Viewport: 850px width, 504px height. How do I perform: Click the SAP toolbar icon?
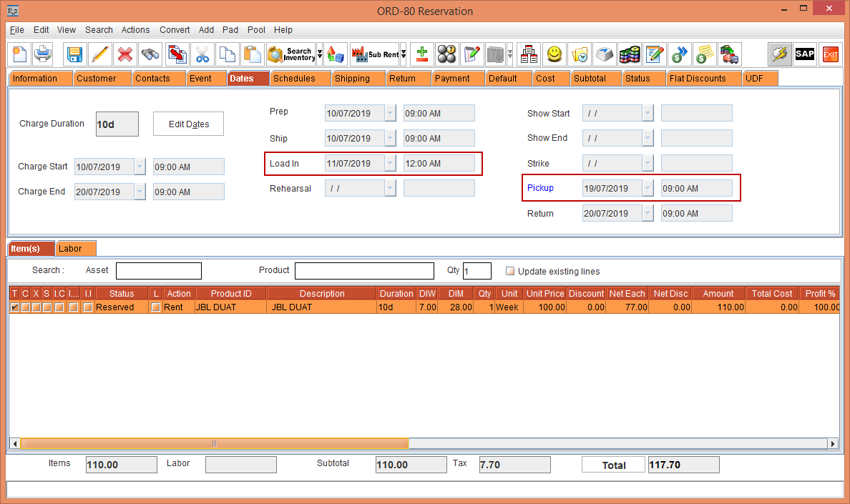[x=804, y=54]
